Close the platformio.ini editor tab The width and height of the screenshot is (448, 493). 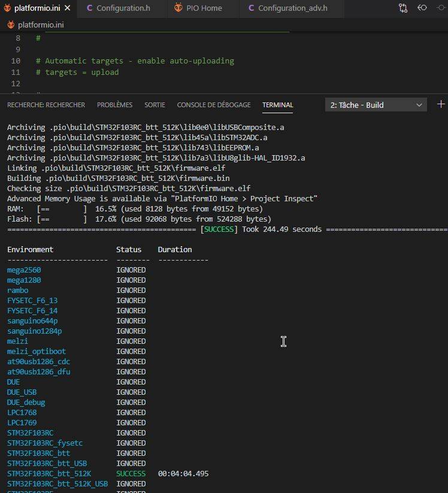(x=67, y=8)
